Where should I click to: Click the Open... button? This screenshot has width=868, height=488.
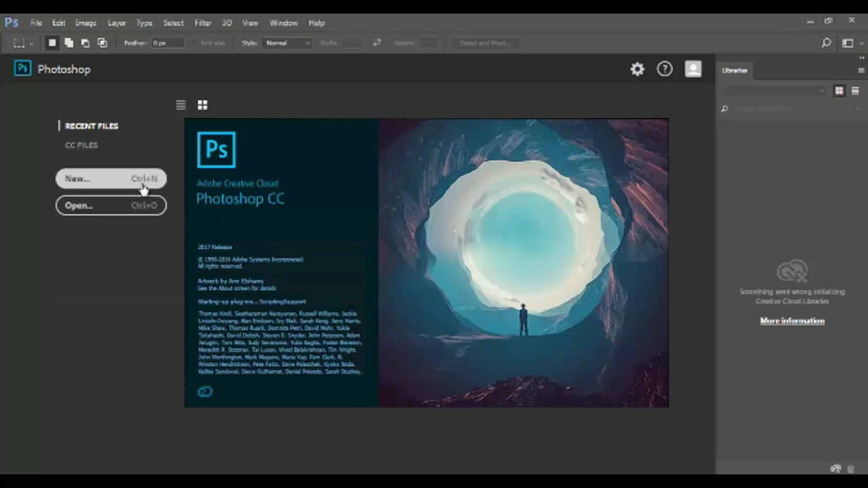pyautogui.click(x=111, y=206)
